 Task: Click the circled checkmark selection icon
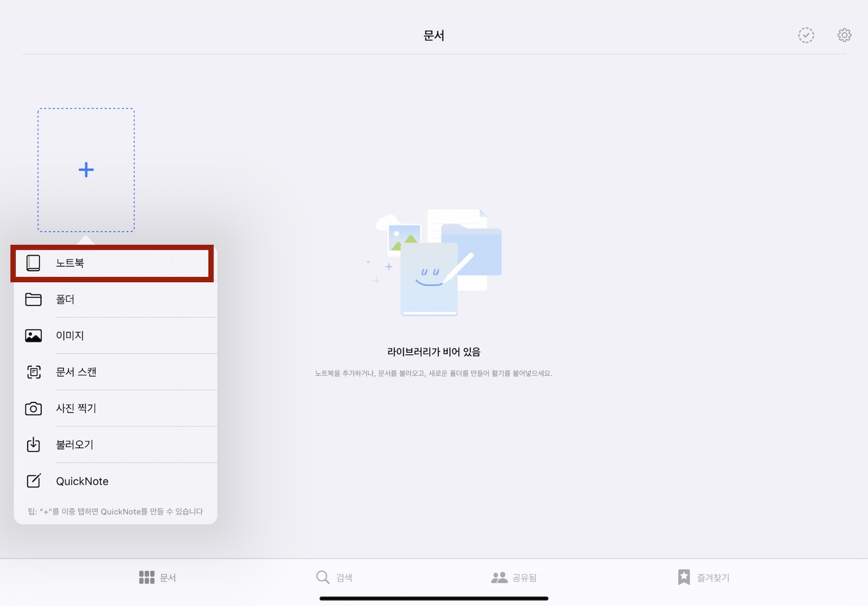tap(806, 35)
